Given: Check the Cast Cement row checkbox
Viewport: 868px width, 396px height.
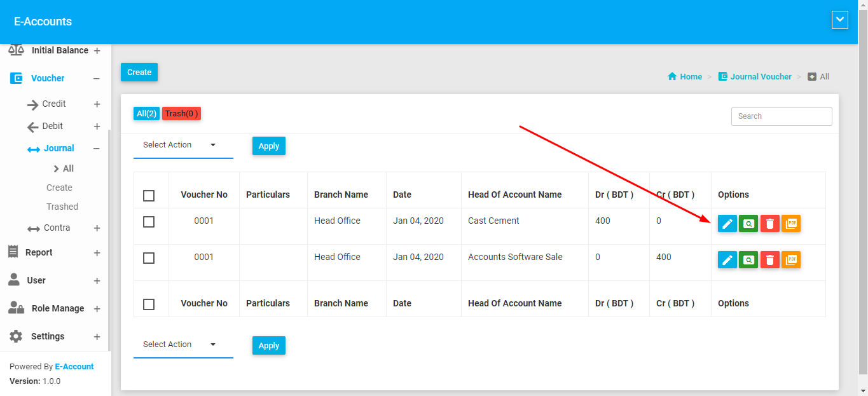Looking at the screenshot, I should point(149,222).
